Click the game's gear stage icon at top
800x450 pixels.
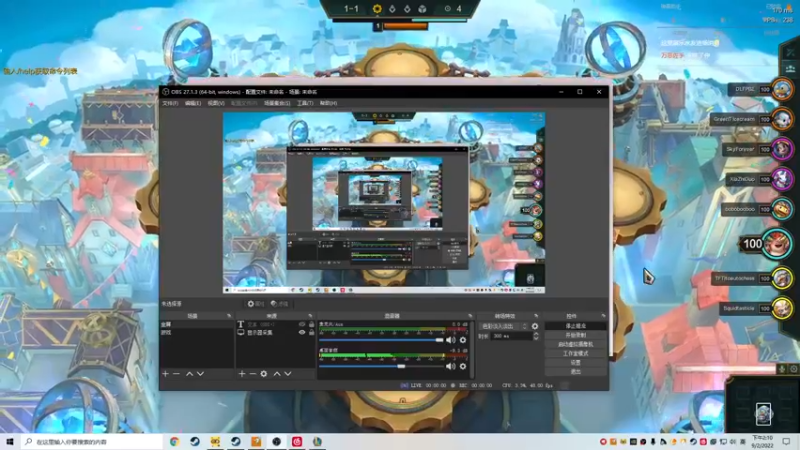coord(377,9)
